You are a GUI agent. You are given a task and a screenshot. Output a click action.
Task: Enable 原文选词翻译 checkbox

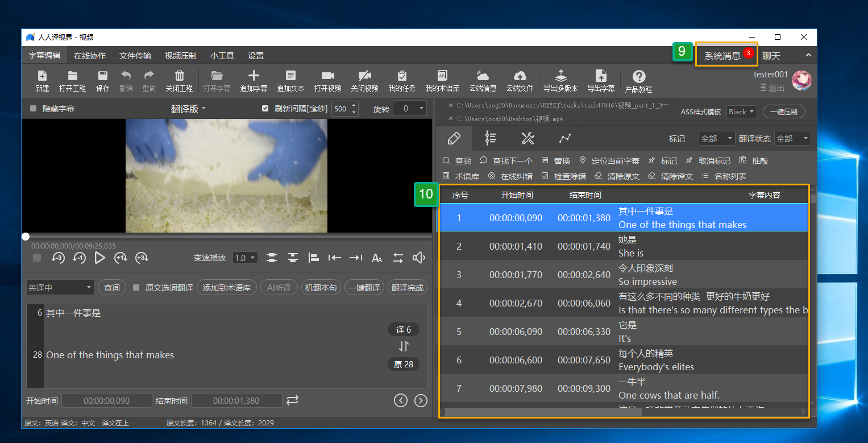135,287
